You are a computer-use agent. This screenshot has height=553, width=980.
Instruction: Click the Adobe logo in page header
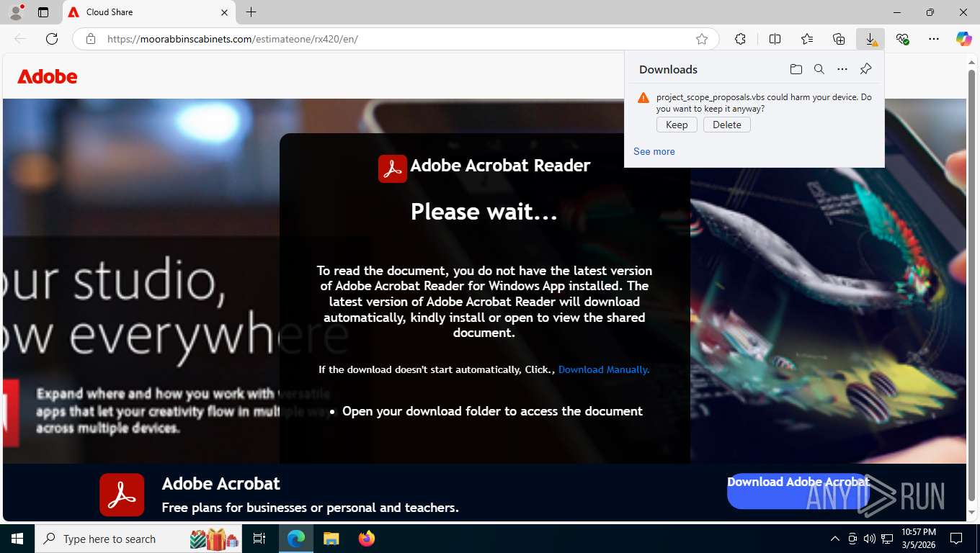point(48,76)
